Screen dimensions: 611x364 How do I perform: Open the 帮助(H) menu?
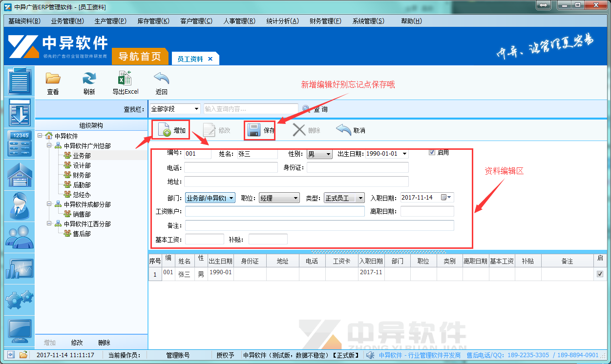pos(411,21)
